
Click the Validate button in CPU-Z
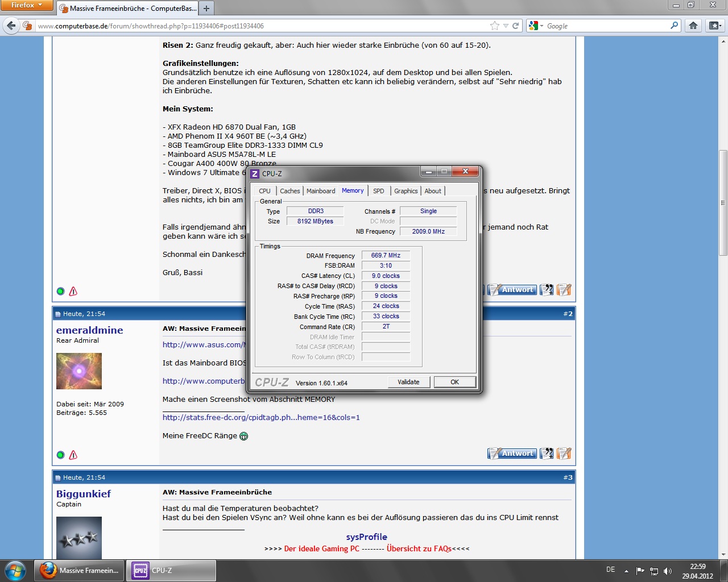coord(408,382)
